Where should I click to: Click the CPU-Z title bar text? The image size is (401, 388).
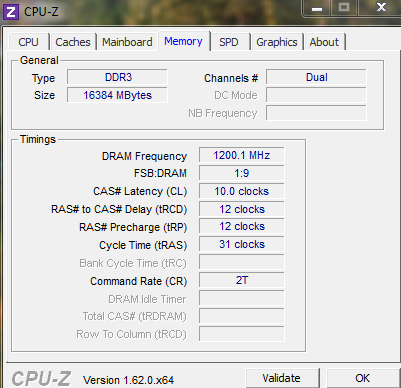[41, 12]
